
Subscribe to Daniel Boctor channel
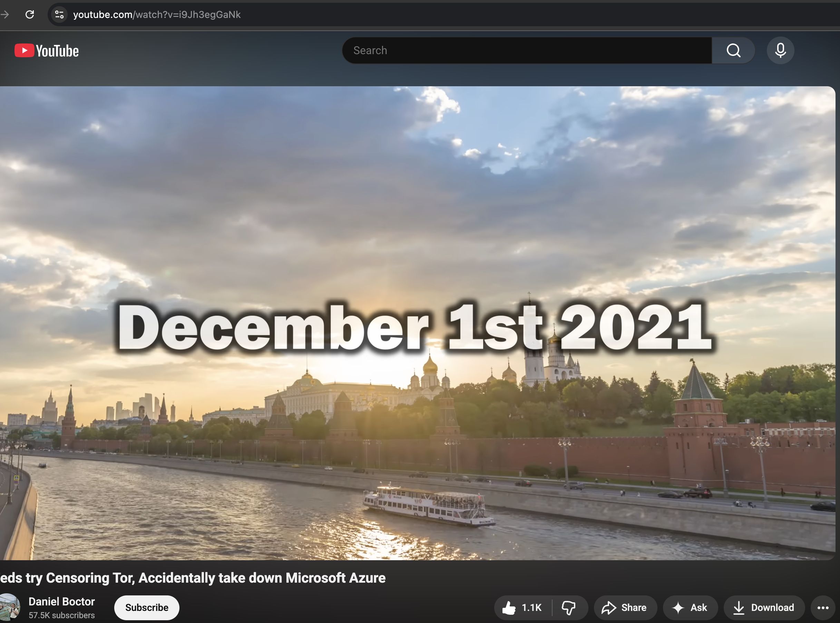point(147,607)
